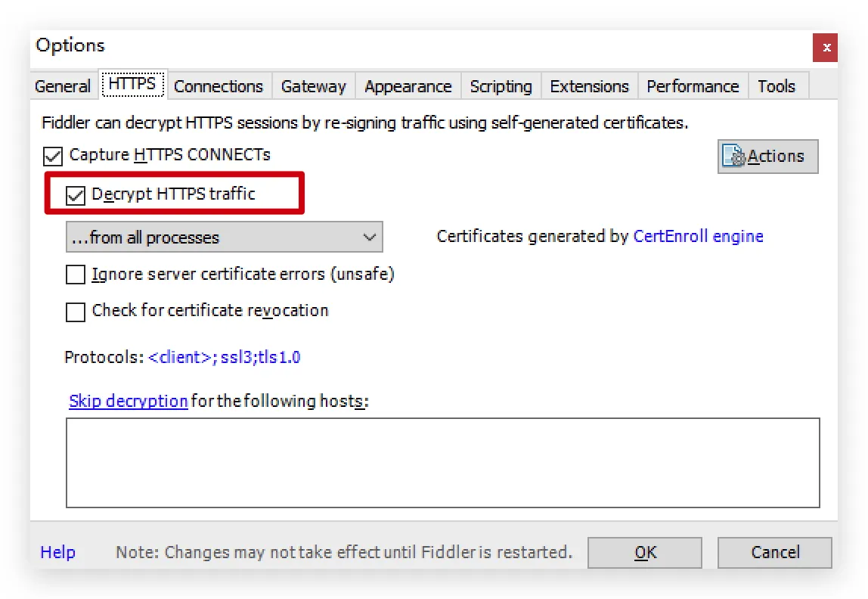The height and width of the screenshot is (599, 868).
Task: Uncheck Capture HTTPS CONNECTs checkbox
Action: click(x=53, y=156)
